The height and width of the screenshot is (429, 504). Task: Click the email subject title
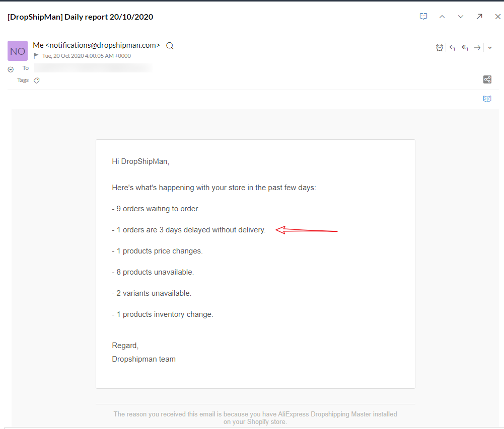80,17
